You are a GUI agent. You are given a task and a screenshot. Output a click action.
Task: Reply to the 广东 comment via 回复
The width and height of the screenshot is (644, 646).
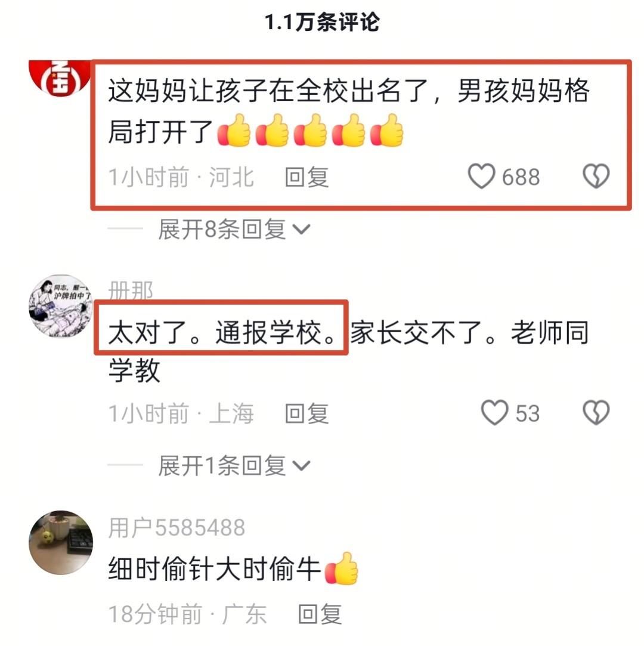click(320, 614)
